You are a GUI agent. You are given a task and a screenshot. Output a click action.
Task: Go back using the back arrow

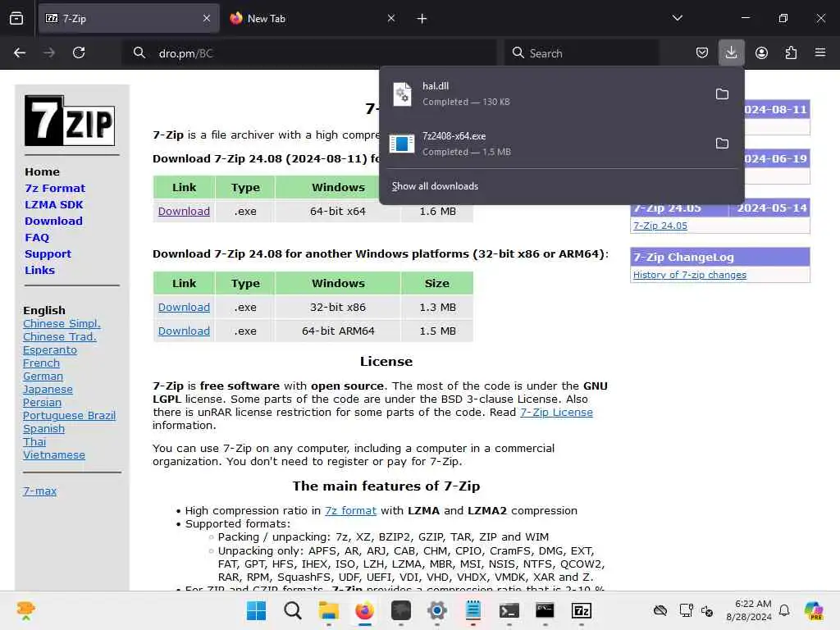[20, 52]
